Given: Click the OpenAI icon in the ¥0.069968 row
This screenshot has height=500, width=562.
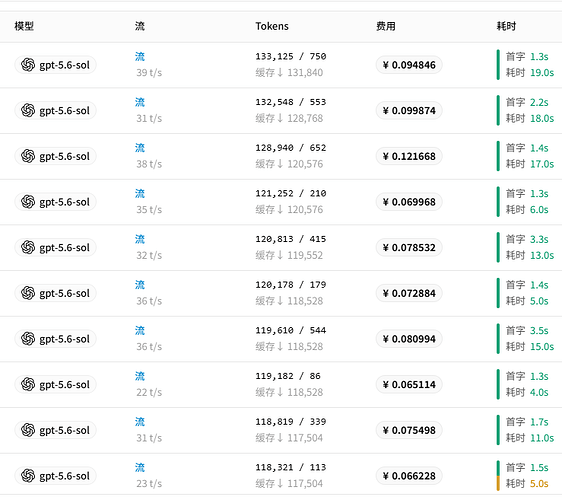Looking at the screenshot, I should pos(28,202).
